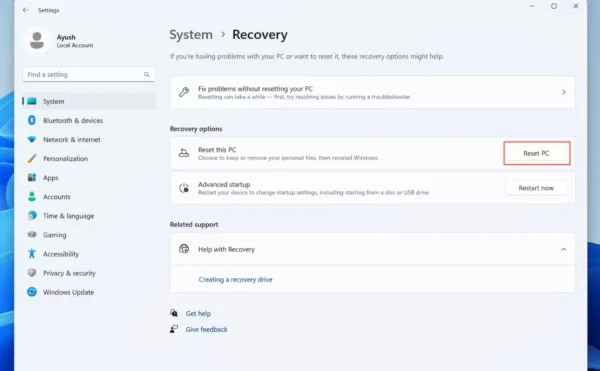Viewport: 600px width, 371px height.
Task: Click the Find a setting search box
Action: (89, 75)
